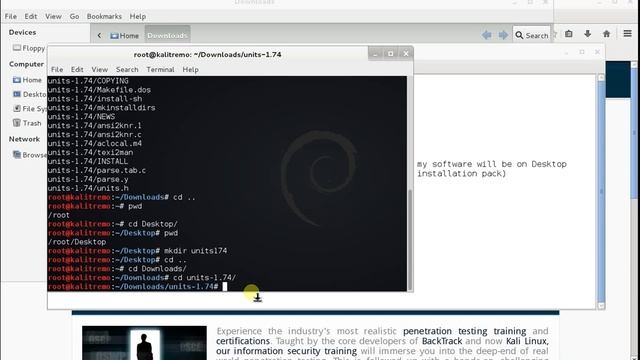Open Trash in sidebar
This screenshot has height=360, width=640.
click(27, 123)
